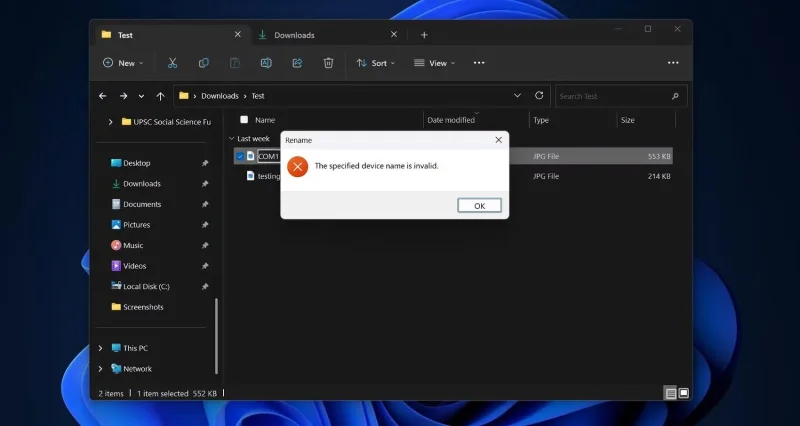Toggle the select-all checkbox in header
This screenshot has width=800, height=426.
coord(244,119)
